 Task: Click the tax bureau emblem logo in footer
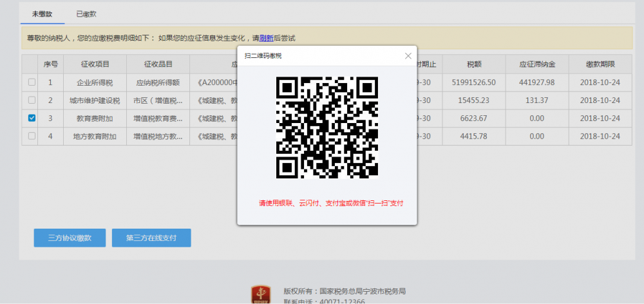(261, 295)
